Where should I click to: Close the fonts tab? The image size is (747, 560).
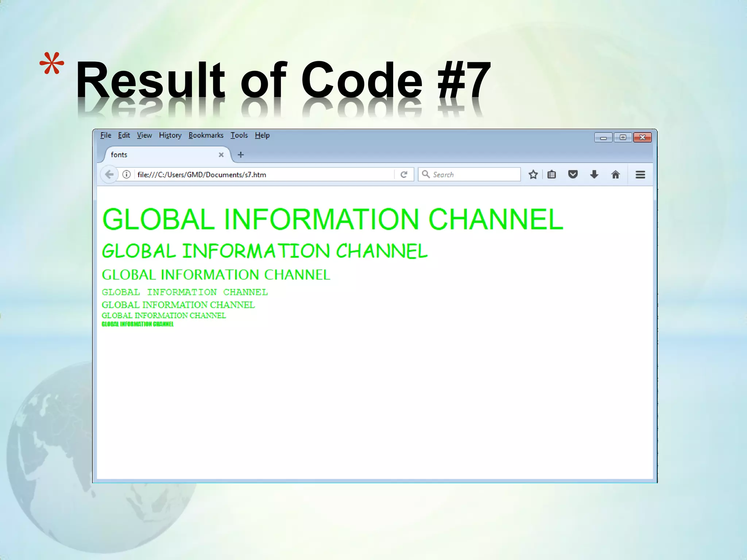[221, 155]
